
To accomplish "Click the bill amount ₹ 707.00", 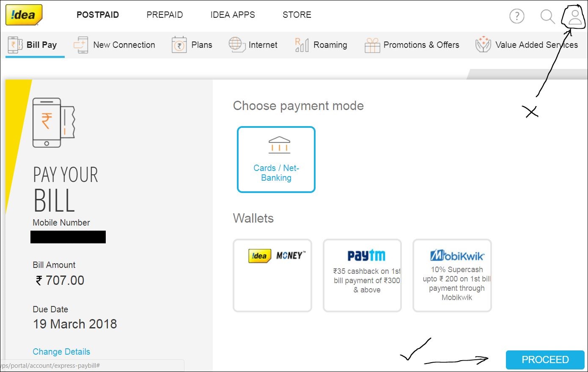I will [x=60, y=280].
